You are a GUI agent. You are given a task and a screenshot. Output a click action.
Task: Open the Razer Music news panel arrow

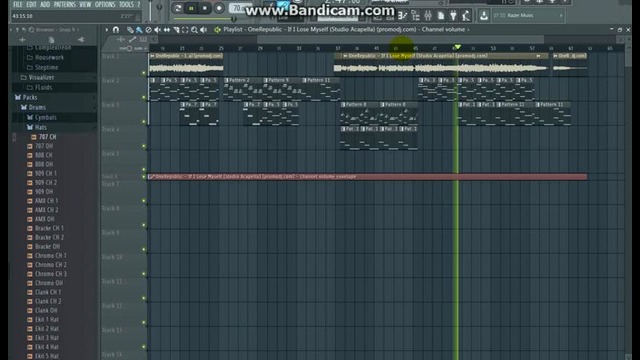[561, 16]
